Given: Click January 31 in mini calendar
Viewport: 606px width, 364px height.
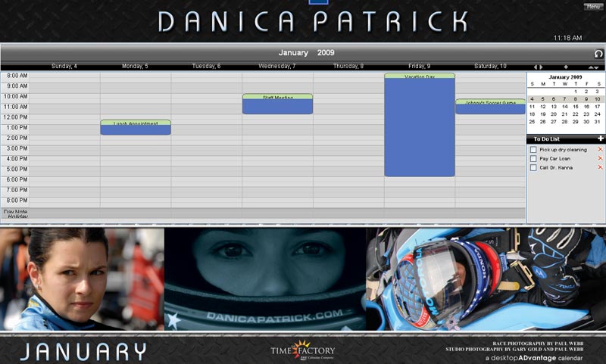Looking at the screenshot, I should (x=597, y=122).
